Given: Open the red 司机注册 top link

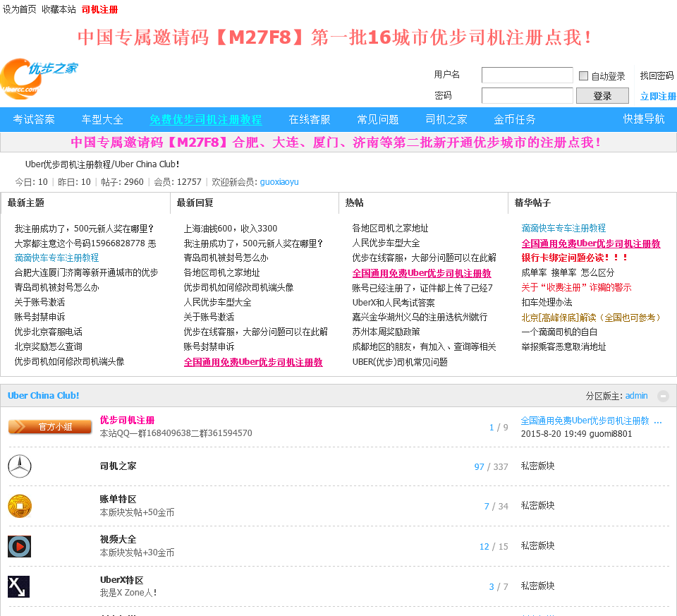Looking at the screenshot, I should (99, 9).
